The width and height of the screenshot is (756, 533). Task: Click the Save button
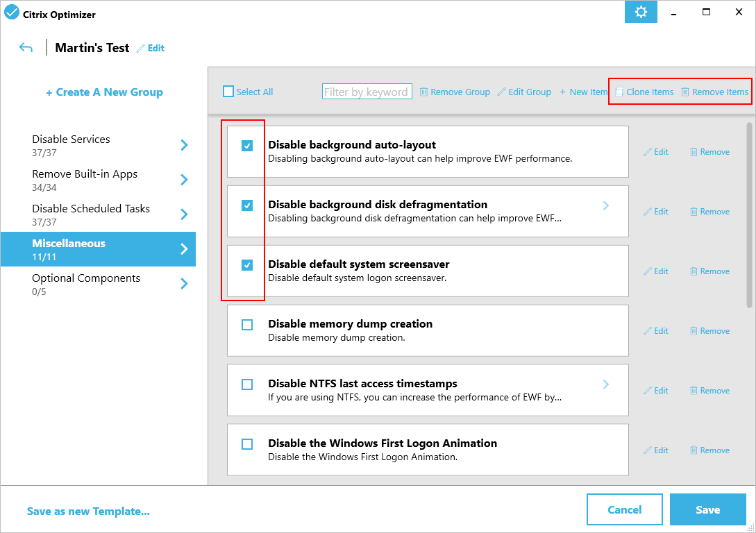tap(707, 509)
